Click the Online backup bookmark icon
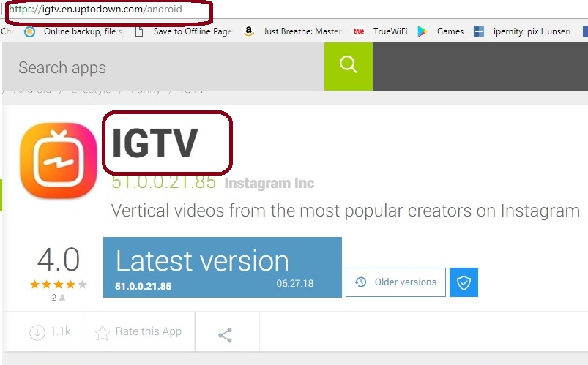The width and height of the screenshot is (588, 365). pos(29,32)
